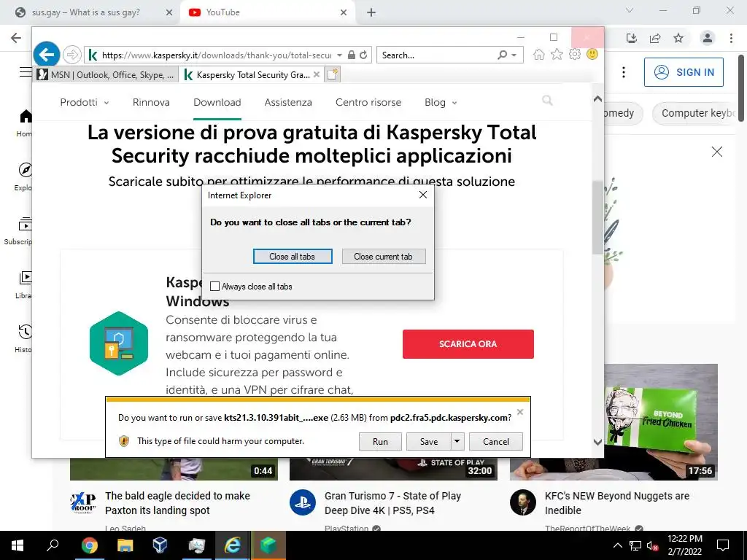Open YouTube Subscriptions sidebar icon

tap(26, 224)
